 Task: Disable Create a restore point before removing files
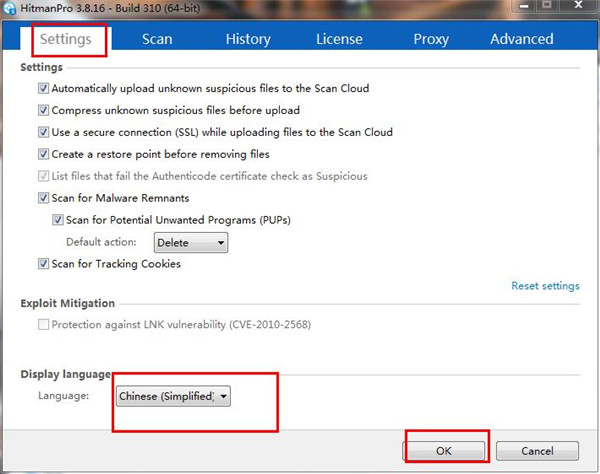(43, 154)
